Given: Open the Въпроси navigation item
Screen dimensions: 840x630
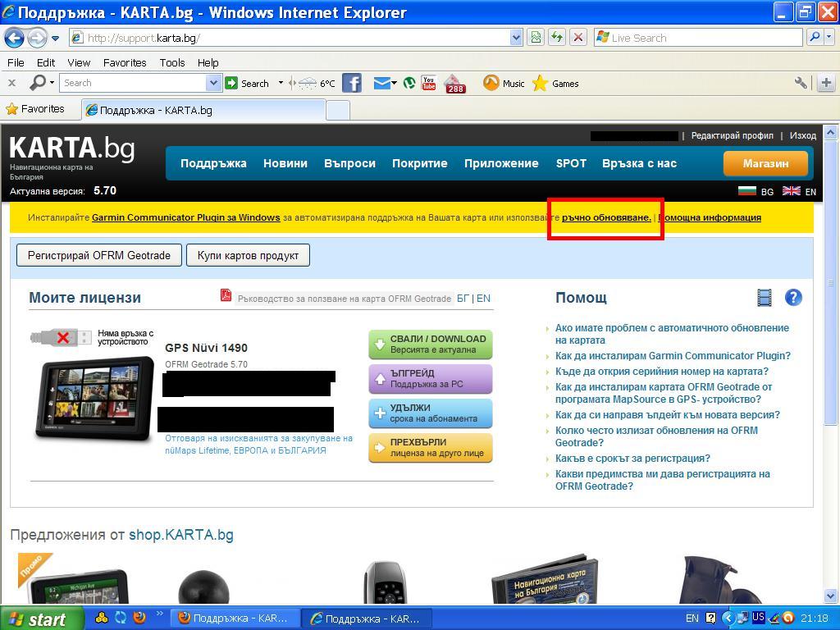Looking at the screenshot, I should coord(349,163).
